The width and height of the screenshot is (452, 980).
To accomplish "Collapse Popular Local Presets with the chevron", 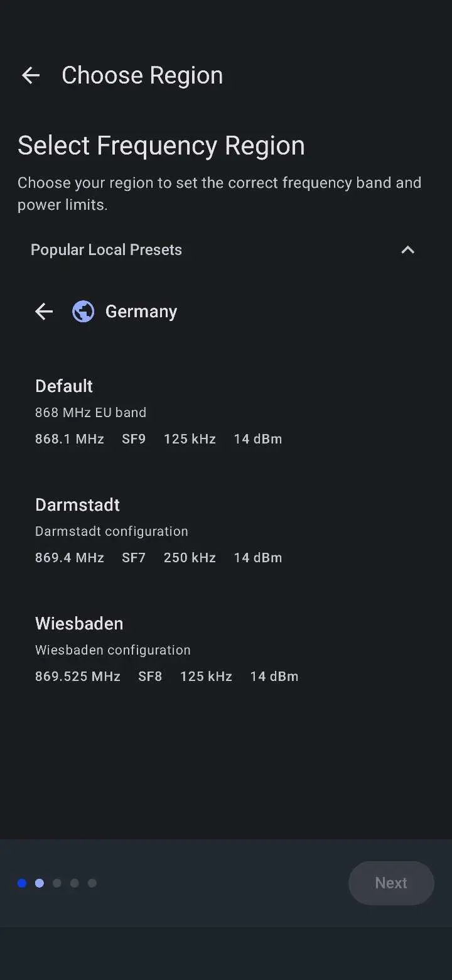I will pyautogui.click(x=407, y=250).
